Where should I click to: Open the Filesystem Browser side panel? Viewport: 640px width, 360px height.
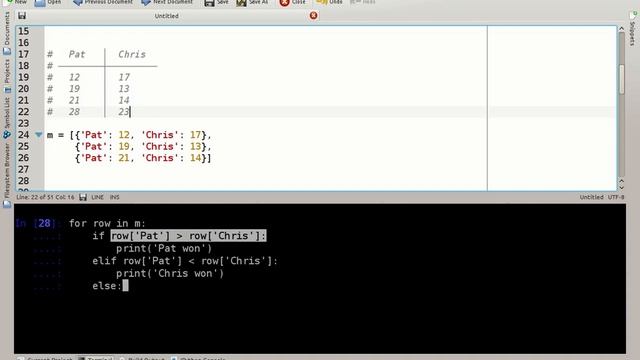7,176
